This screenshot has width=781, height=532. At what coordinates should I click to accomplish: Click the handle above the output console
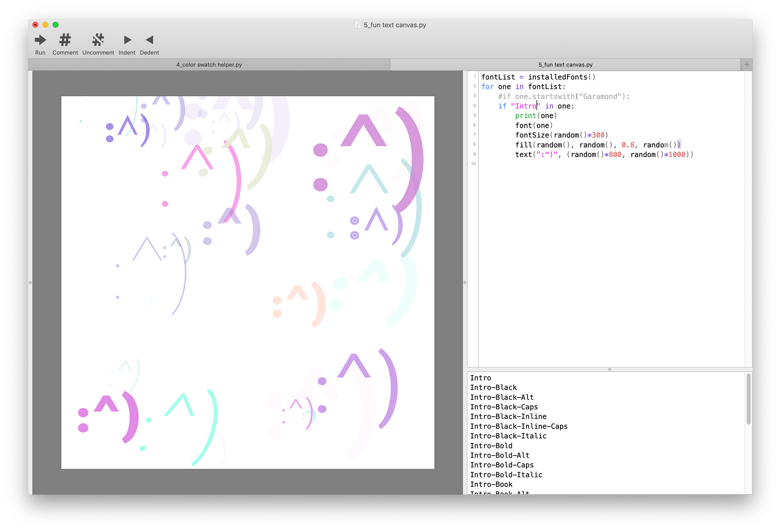609,369
